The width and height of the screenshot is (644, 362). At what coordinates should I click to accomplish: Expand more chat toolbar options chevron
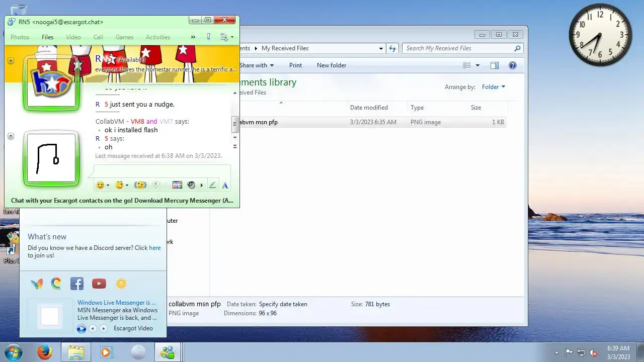[x=193, y=37]
